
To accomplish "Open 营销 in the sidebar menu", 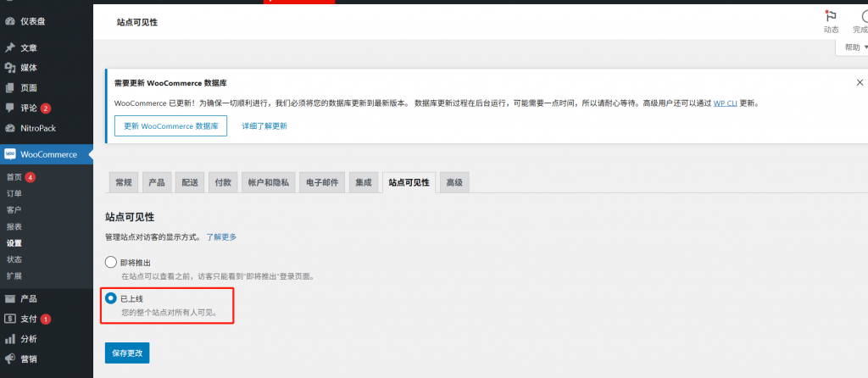I will [47, 359].
